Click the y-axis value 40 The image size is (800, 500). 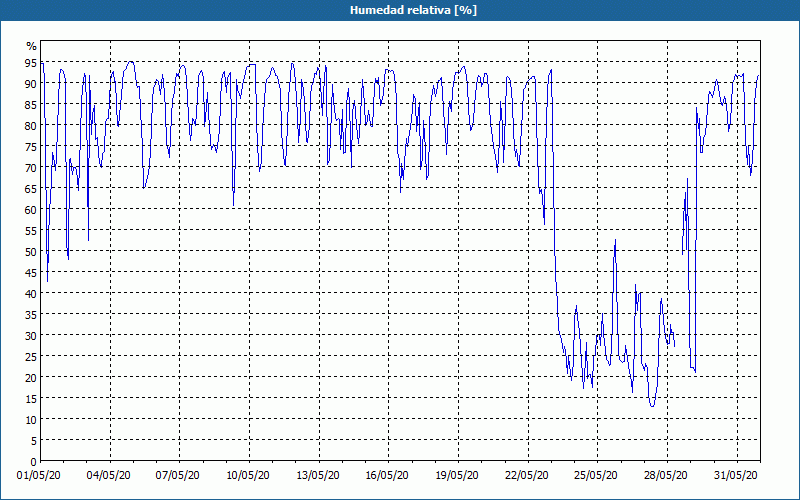coord(31,293)
